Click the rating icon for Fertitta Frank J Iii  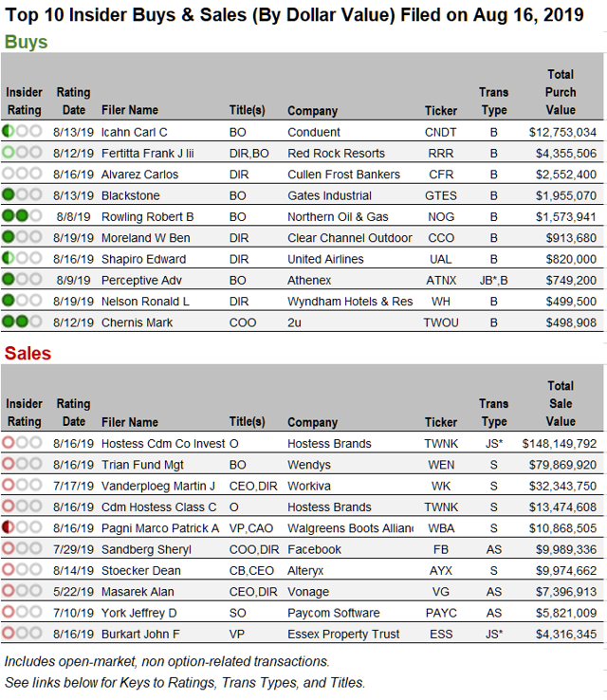22,153
